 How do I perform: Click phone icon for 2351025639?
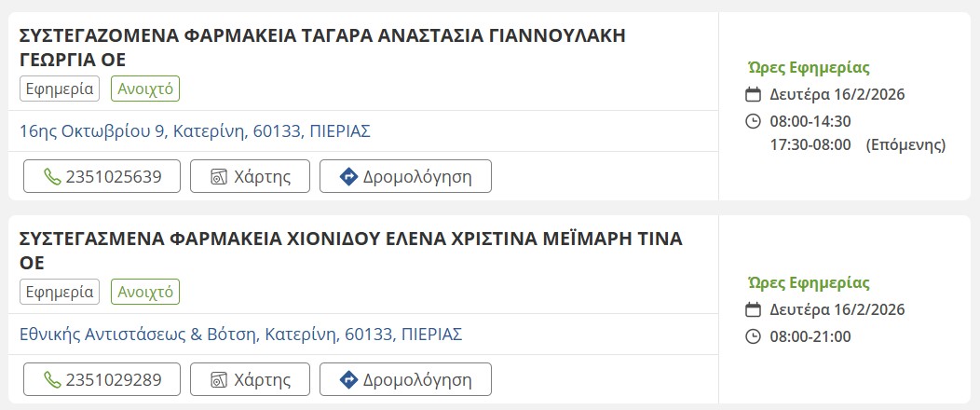(52, 176)
